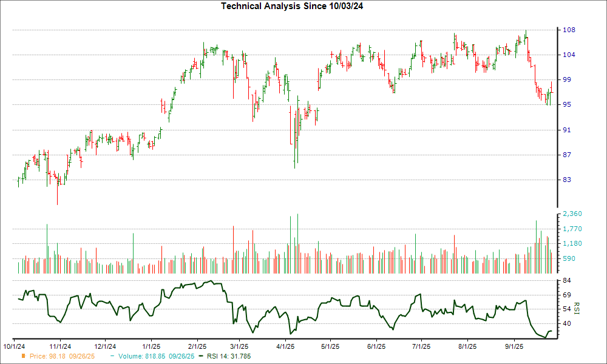This screenshot has height=364, width=607.
Task: Choose the 9/1/25 date axis label
Action: point(514,346)
